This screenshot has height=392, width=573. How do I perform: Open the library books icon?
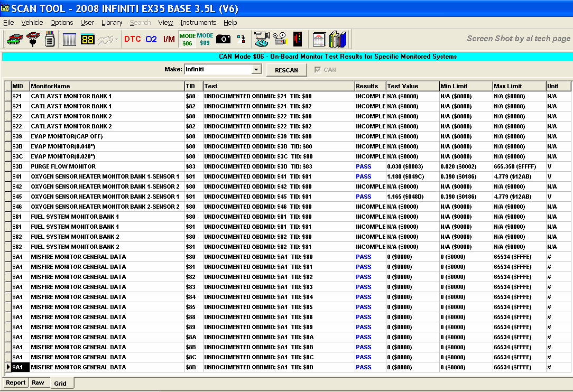coord(338,39)
